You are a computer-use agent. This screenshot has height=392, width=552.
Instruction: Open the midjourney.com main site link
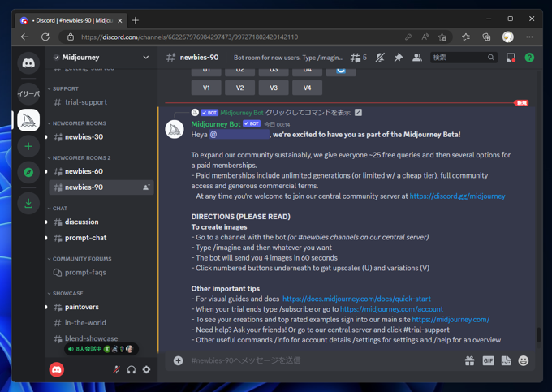click(x=451, y=320)
